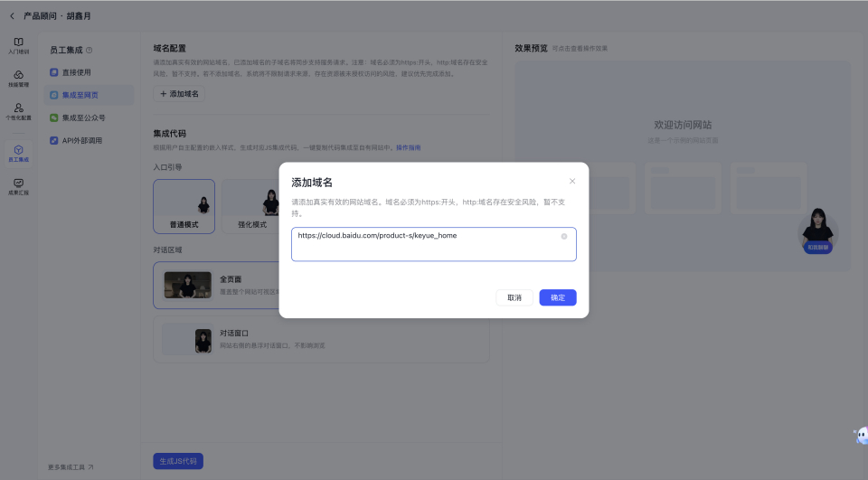Open 个性化配置 in the left sidebar
Screen dimensions: 868x480
(19, 112)
